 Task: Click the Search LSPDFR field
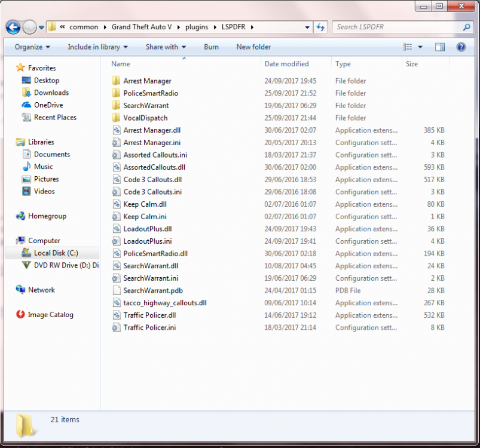[x=398, y=27]
